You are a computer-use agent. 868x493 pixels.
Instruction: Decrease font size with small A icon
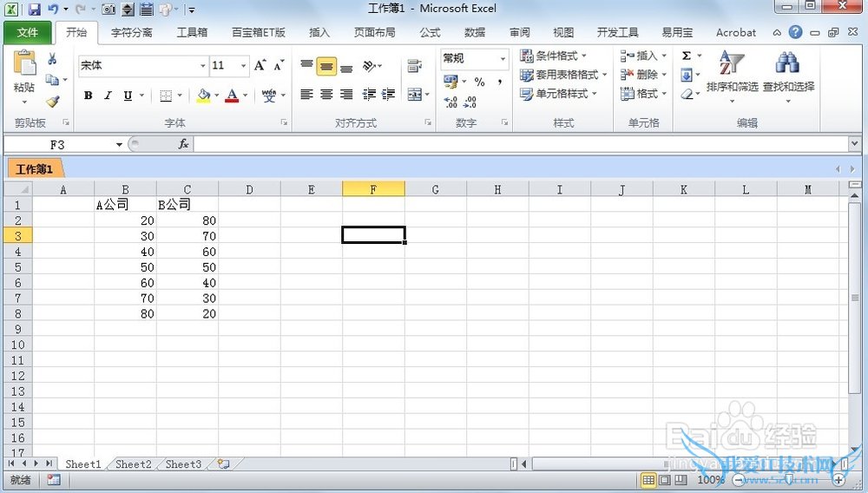(x=279, y=65)
